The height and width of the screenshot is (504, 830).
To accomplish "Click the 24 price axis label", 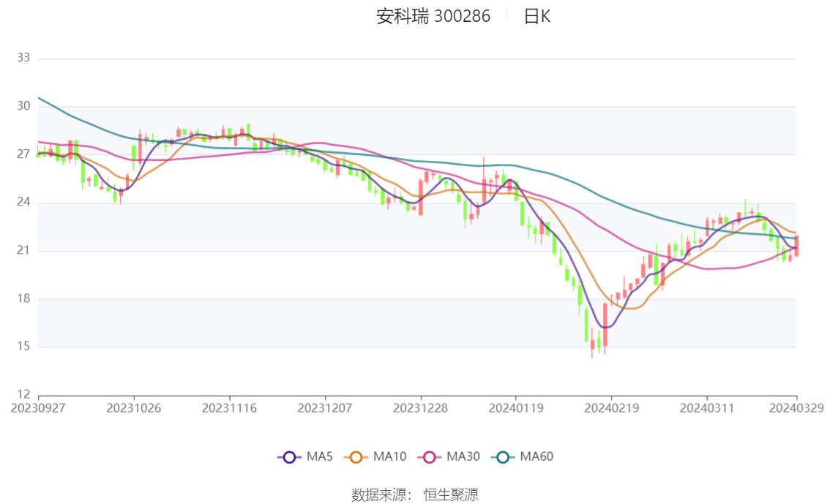I will pos(23,202).
